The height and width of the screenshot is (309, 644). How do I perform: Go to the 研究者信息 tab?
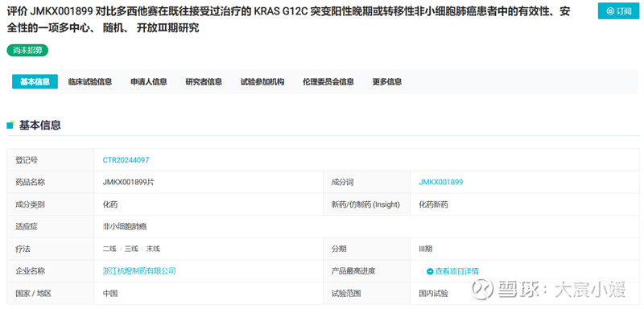point(204,81)
